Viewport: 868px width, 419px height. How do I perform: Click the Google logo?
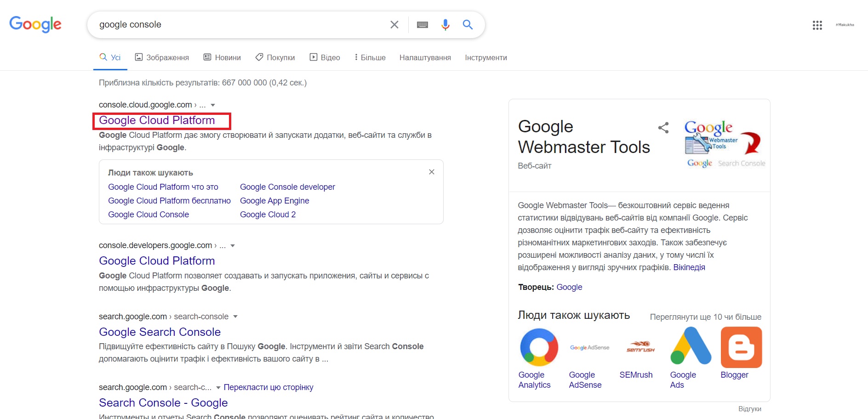pos(35,24)
